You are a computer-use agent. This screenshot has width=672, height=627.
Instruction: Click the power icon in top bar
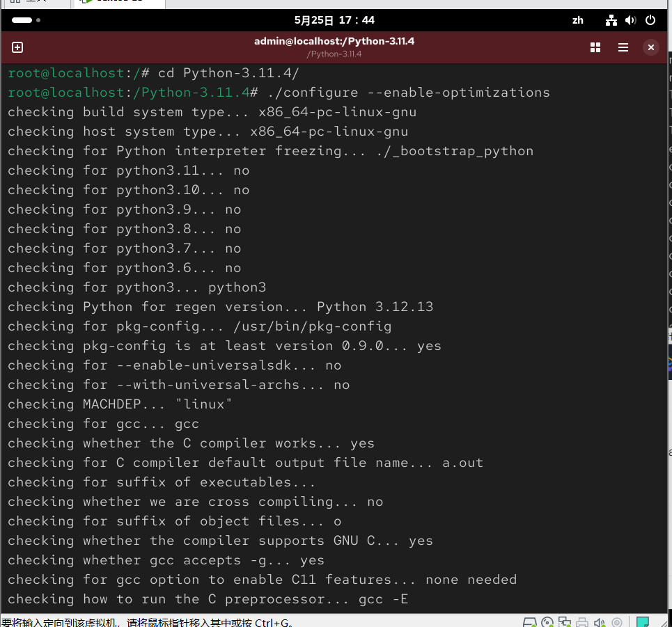point(650,20)
